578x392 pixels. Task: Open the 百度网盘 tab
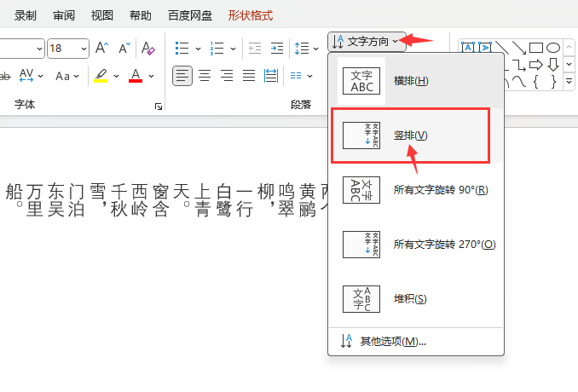[190, 15]
